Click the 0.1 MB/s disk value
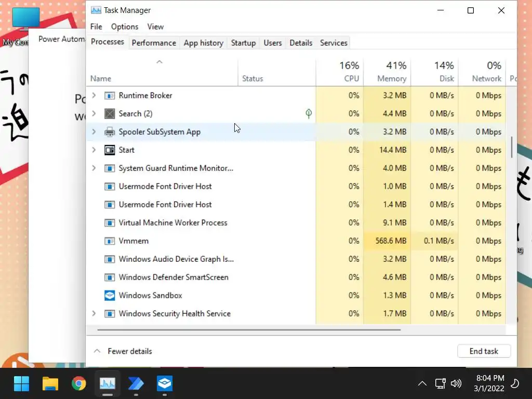Screen dimensions: 532x399 [x=438, y=241]
